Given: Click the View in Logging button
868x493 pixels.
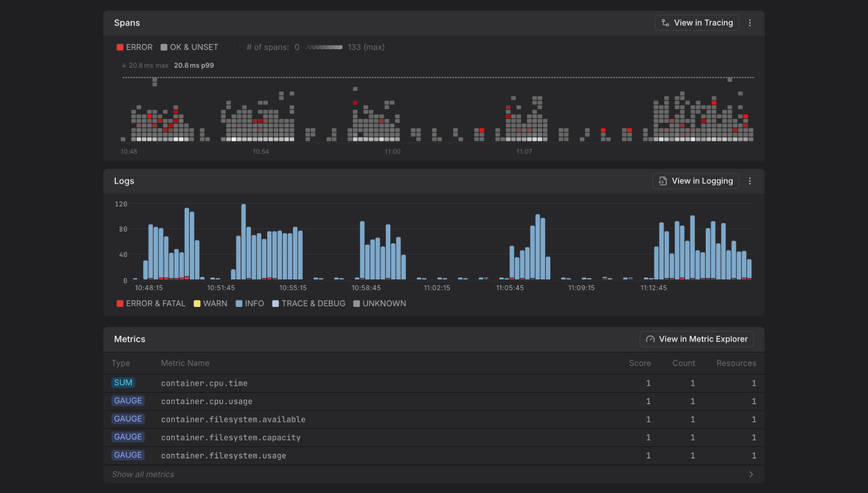Looking at the screenshot, I should click(695, 180).
